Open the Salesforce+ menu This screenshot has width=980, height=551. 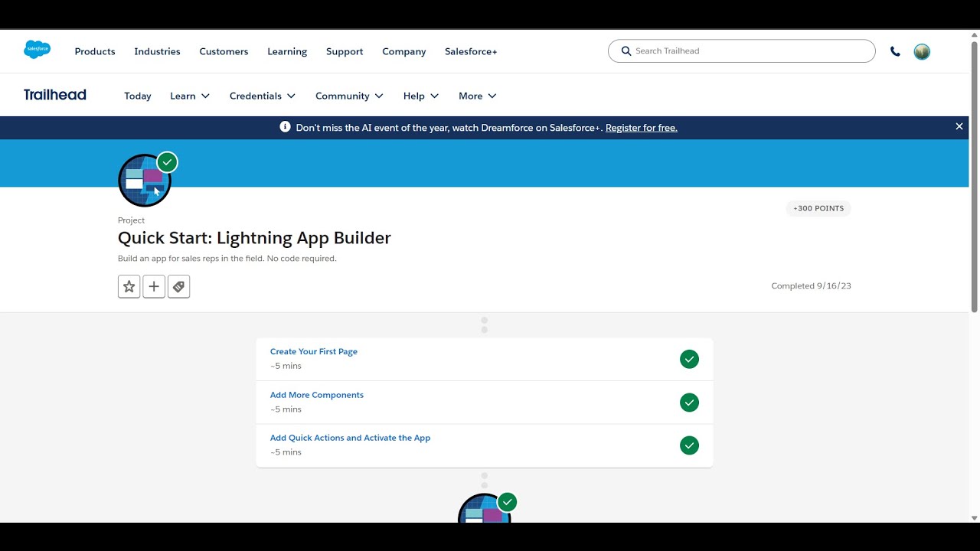click(471, 51)
